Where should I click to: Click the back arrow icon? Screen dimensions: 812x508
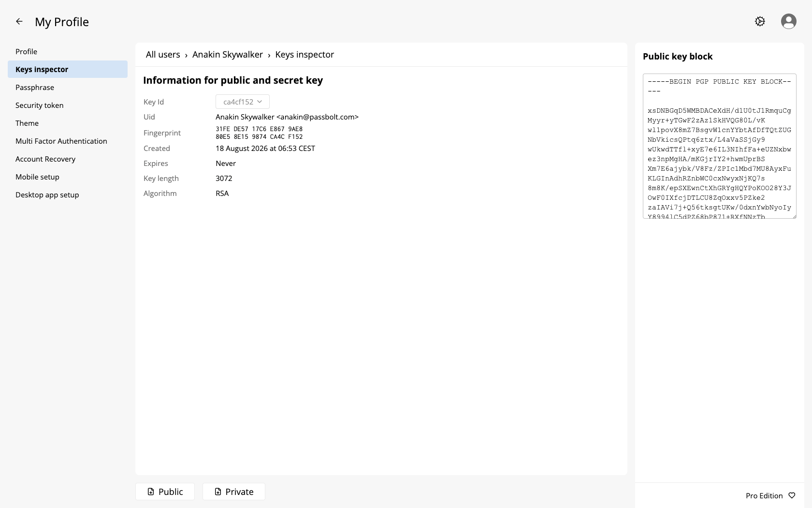pyautogui.click(x=19, y=21)
